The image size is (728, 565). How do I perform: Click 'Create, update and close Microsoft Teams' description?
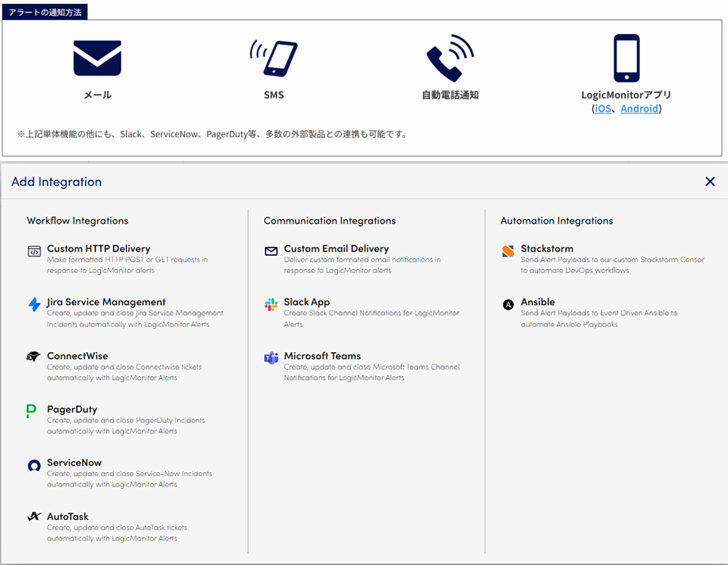(372, 372)
